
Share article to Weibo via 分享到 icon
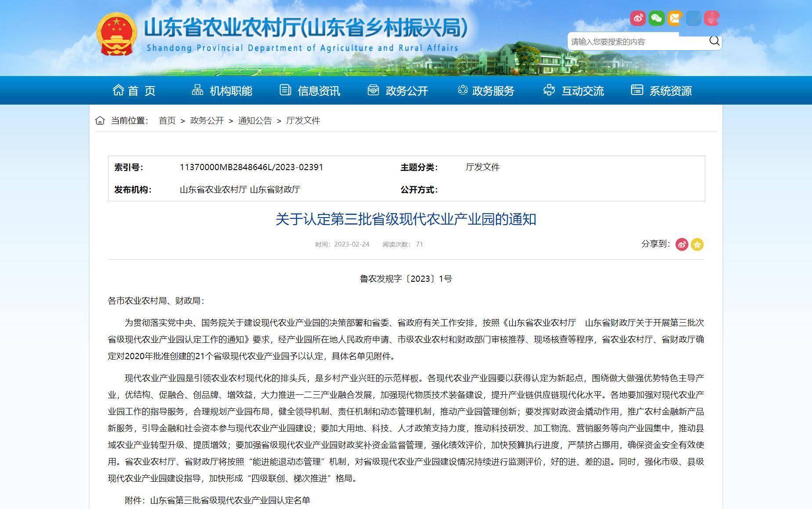[x=681, y=244]
